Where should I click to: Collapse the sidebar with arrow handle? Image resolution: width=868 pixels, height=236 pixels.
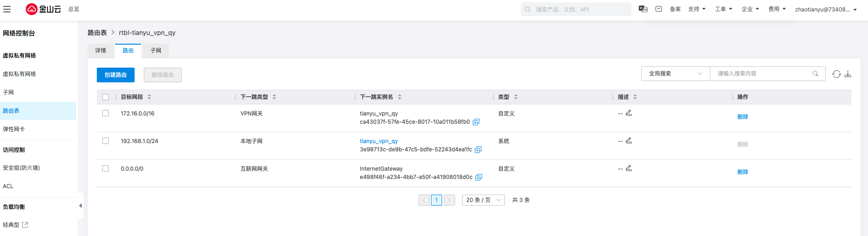coord(80,206)
